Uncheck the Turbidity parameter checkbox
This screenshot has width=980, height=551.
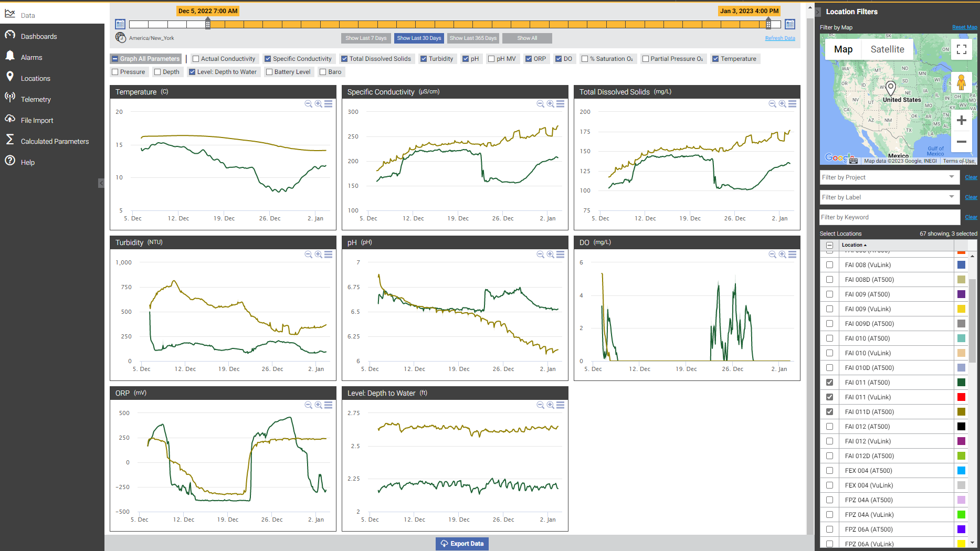pyautogui.click(x=424, y=59)
